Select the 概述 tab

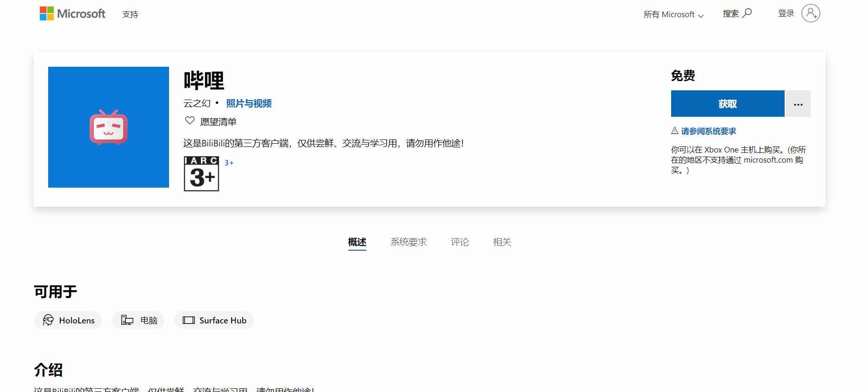tap(357, 242)
